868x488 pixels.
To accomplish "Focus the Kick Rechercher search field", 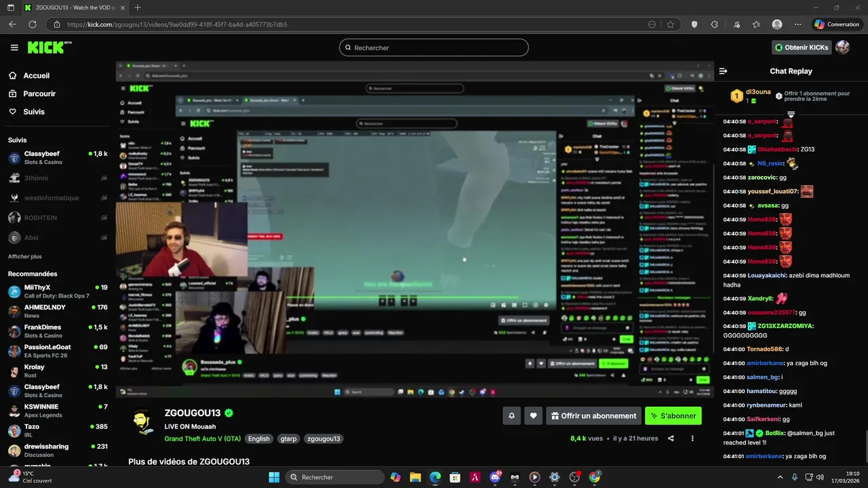I will (x=434, y=47).
